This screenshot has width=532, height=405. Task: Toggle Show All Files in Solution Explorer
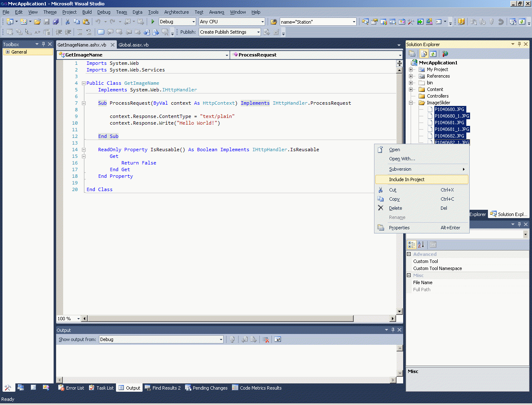[x=424, y=54]
